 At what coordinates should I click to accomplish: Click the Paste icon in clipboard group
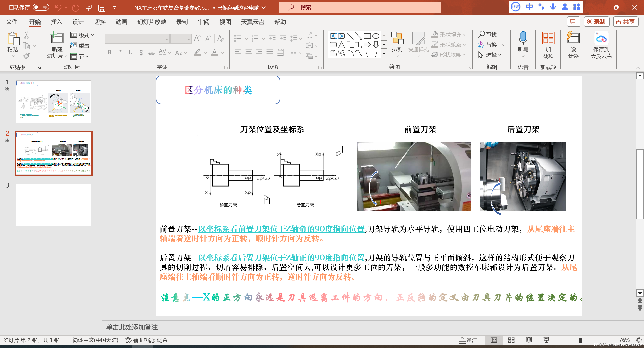point(13,39)
